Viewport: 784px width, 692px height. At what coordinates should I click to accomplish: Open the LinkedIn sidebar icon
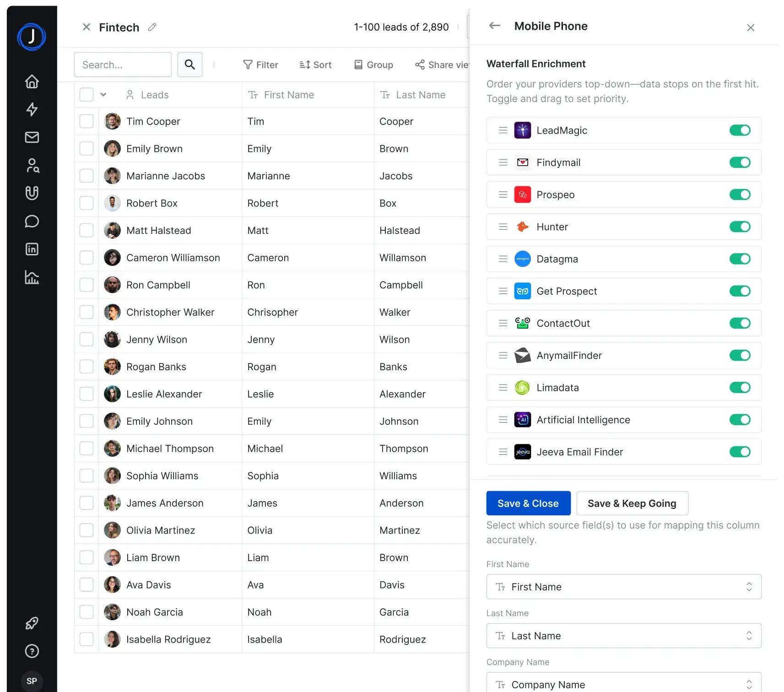pos(32,249)
